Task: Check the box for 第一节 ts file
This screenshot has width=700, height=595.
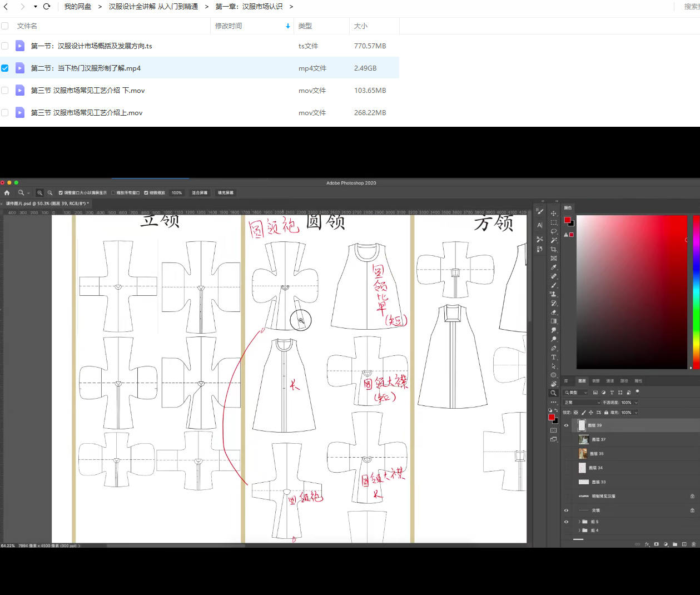Action: (5, 46)
